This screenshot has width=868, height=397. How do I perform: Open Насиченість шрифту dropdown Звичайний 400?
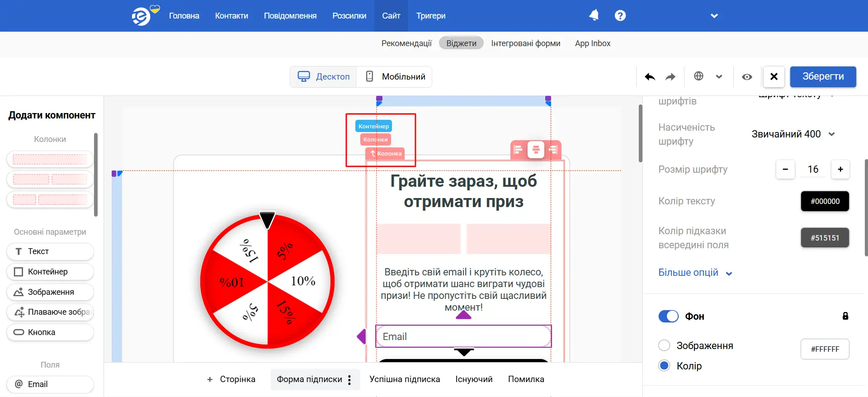point(793,134)
